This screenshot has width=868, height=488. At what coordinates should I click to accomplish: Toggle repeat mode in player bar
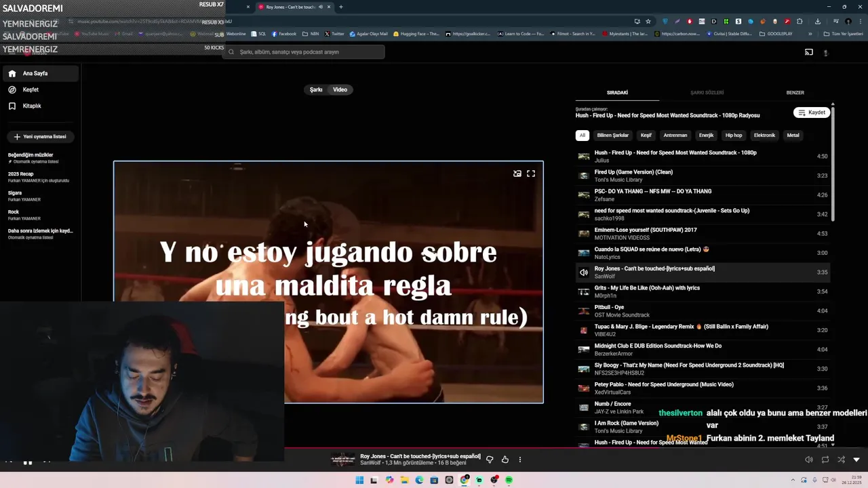[x=825, y=460]
